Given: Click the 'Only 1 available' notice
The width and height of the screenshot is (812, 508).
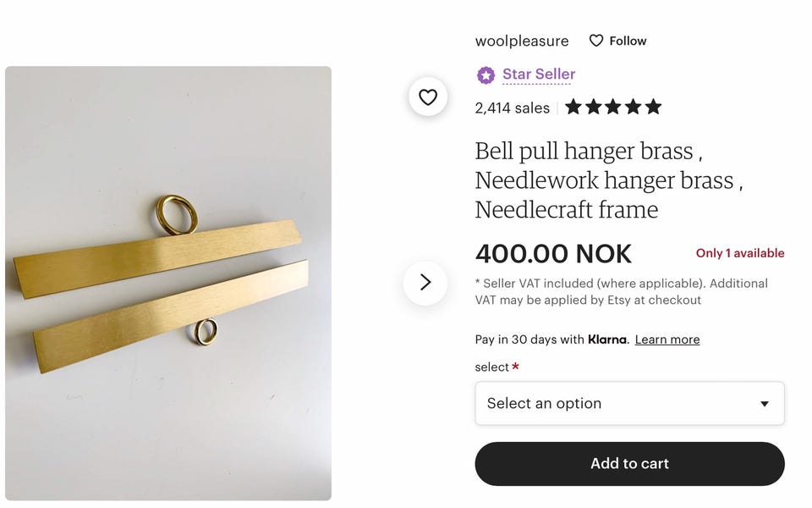Looking at the screenshot, I should [739, 253].
